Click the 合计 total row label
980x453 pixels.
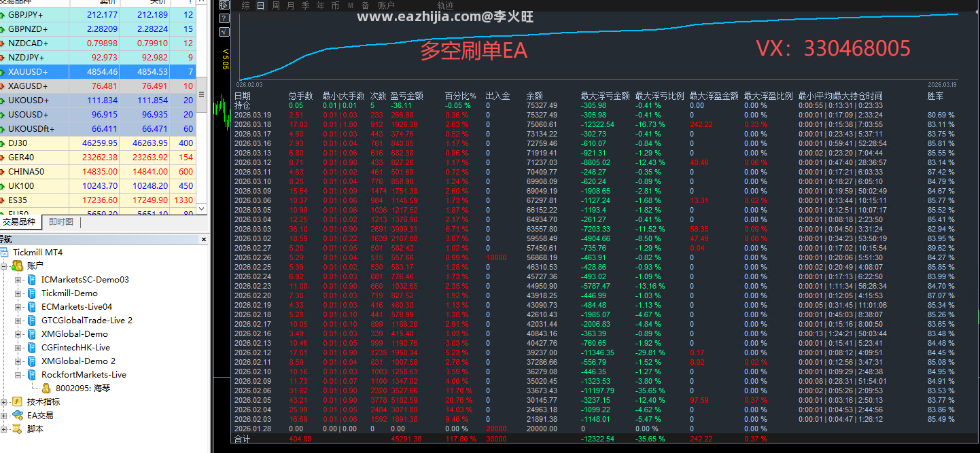click(242, 439)
